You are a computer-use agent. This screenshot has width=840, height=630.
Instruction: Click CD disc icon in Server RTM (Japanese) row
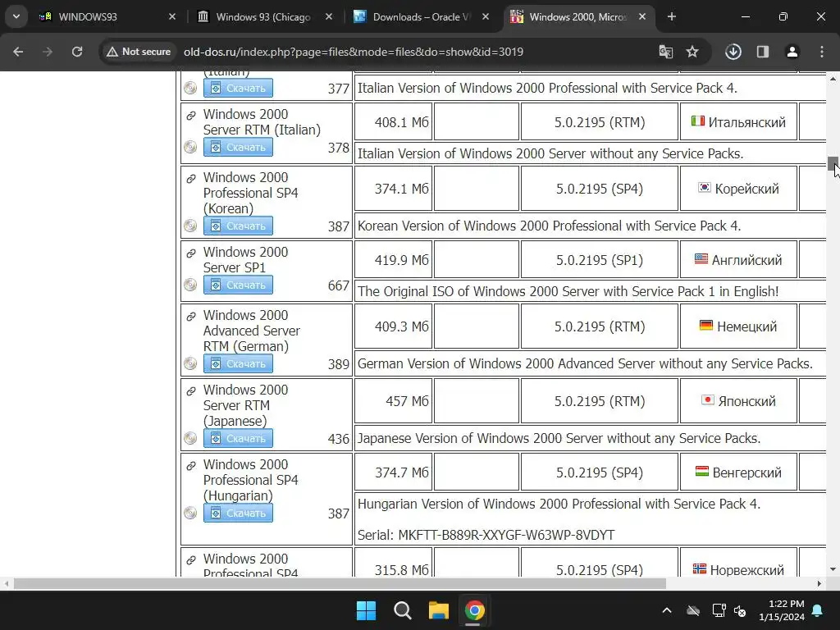tap(190, 438)
